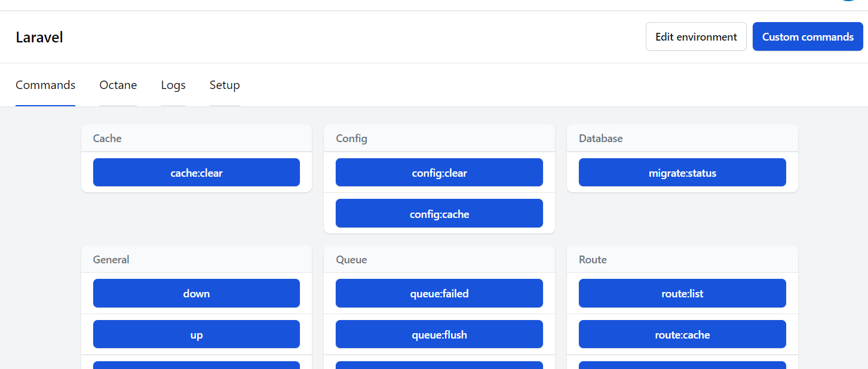Open the Octane tab

pos(118,85)
